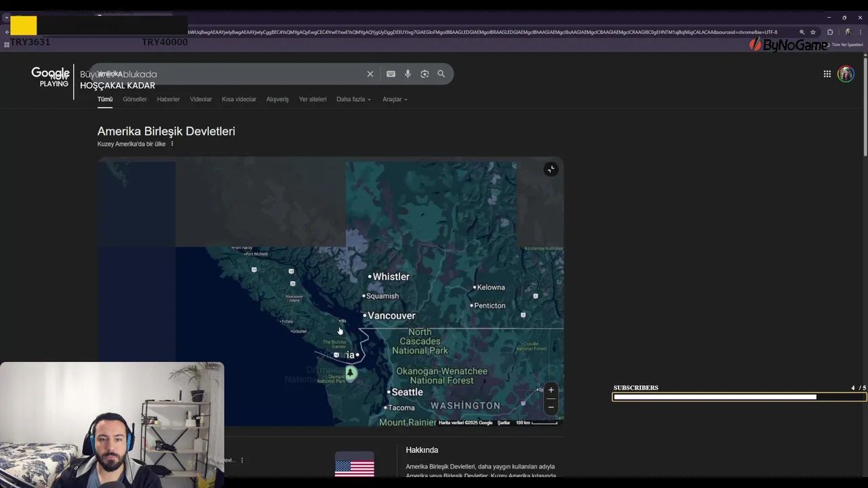Click the Olympic National Park marker
868x488 pixels.
tap(350, 373)
